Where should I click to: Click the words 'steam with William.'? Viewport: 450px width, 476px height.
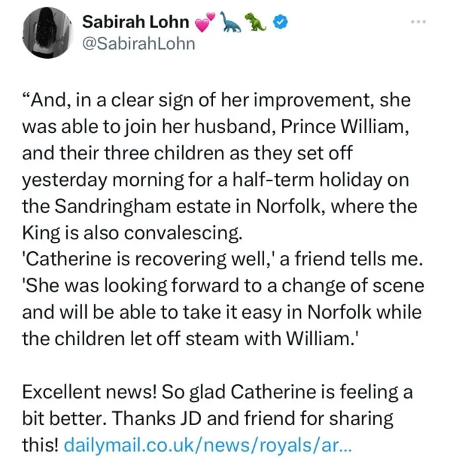[x=273, y=338]
